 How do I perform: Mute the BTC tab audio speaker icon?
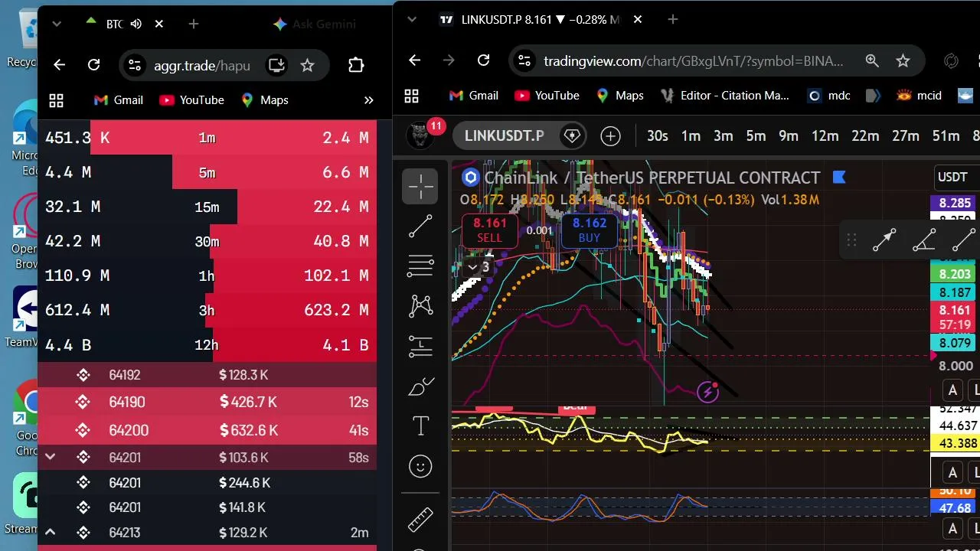[x=136, y=24]
